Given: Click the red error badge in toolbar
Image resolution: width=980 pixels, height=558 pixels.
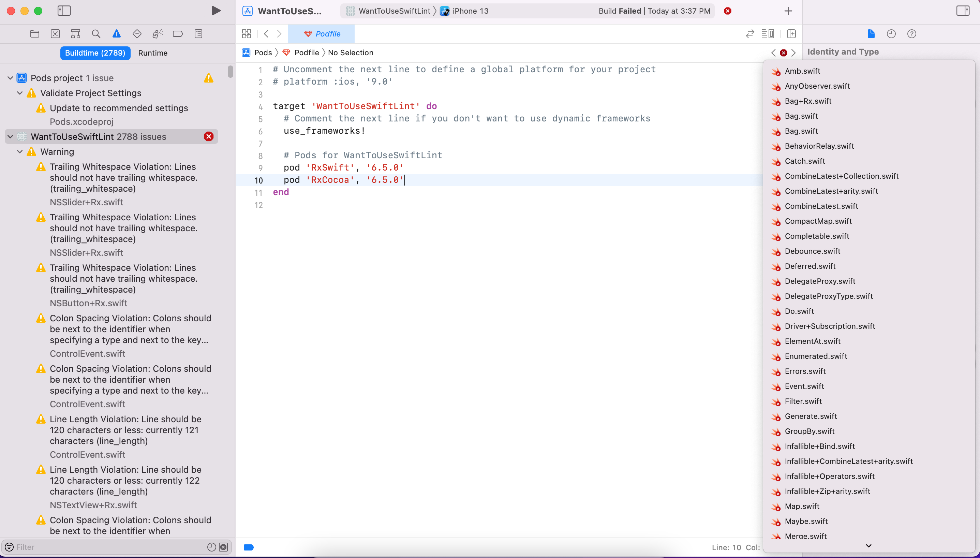Looking at the screenshot, I should [x=728, y=11].
